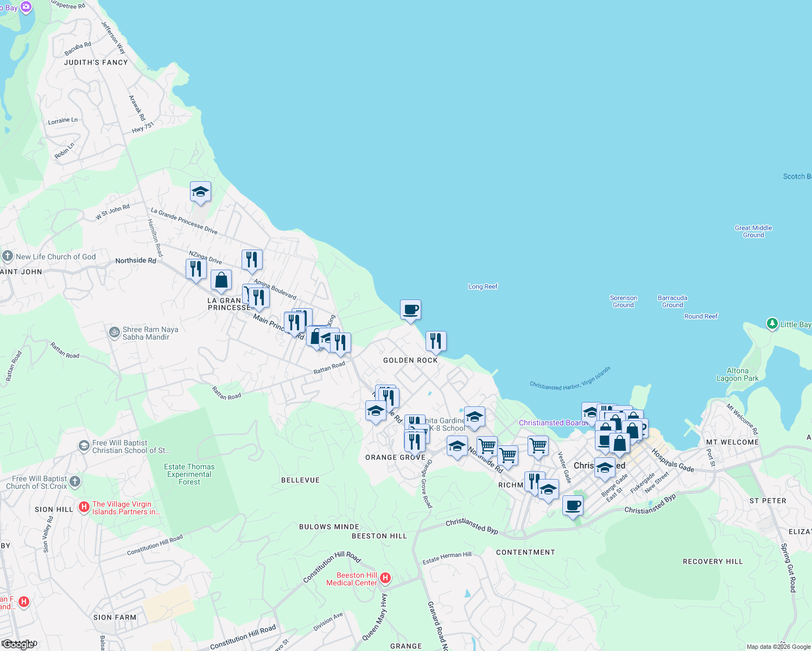This screenshot has height=651, width=812.
Task: Select the New Life Church of God icon
Action: [8, 256]
